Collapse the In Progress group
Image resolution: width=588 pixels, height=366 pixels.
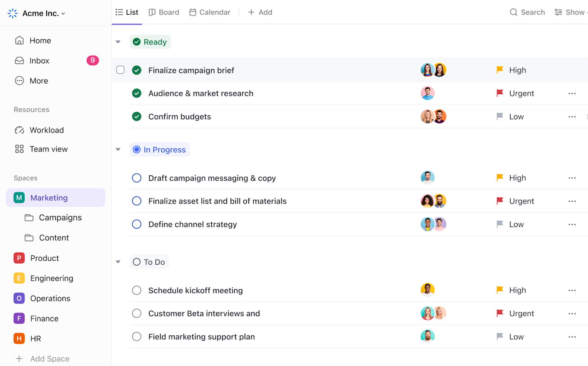tap(118, 149)
